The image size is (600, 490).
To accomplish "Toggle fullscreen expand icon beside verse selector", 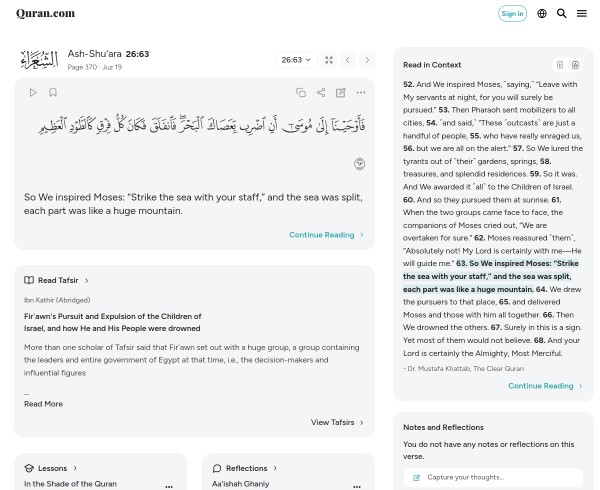I will coord(329,60).
